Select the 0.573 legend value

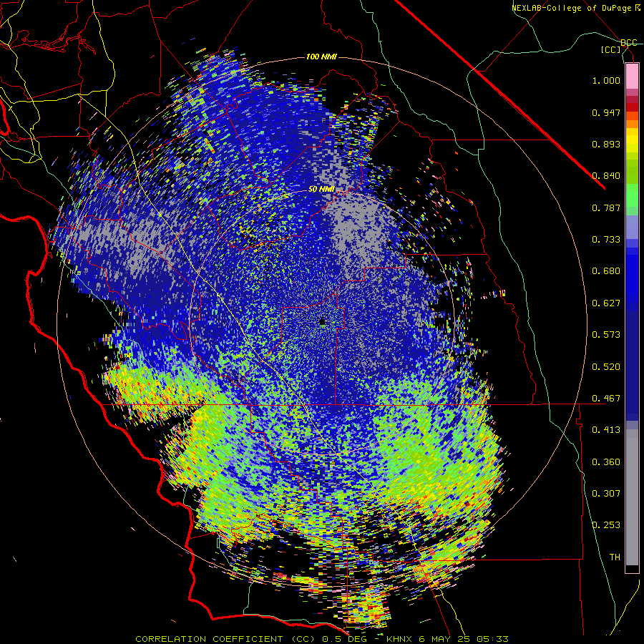606,335
